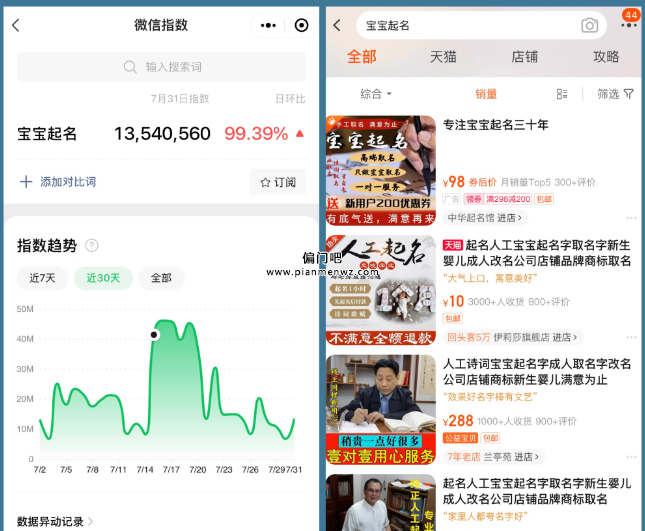This screenshot has width=645, height=531.
Task: Open the three-dots menu in WeChat Index
Action: (268, 26)
